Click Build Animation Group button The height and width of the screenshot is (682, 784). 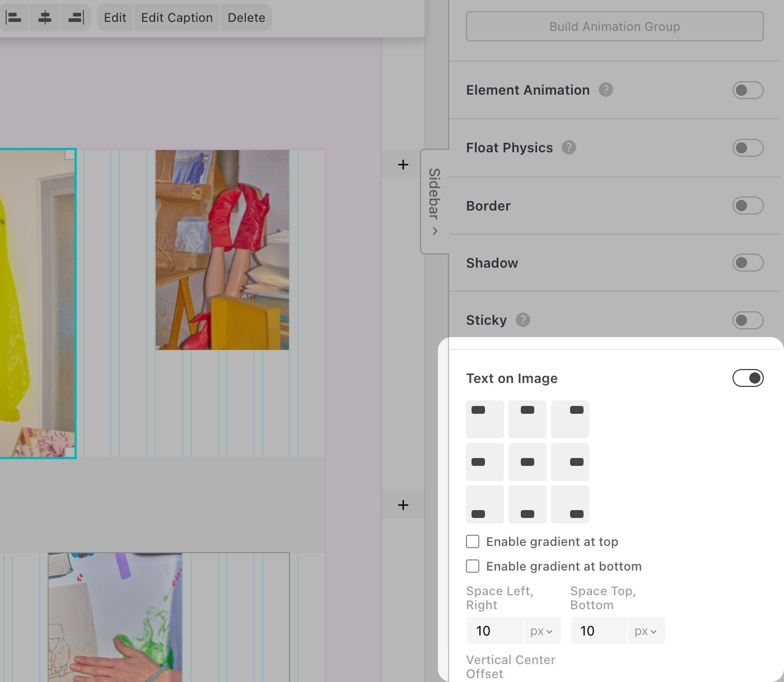click(x=614, y=26)
